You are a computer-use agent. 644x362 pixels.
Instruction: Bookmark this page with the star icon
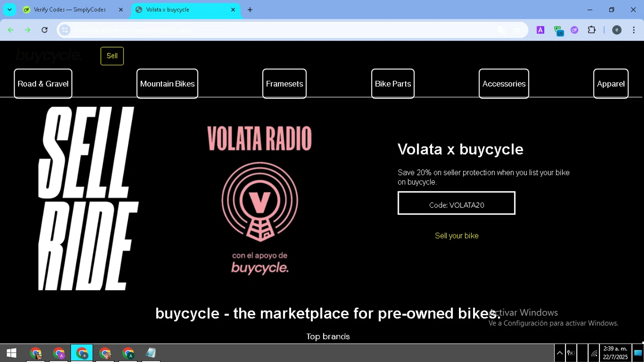517,30
